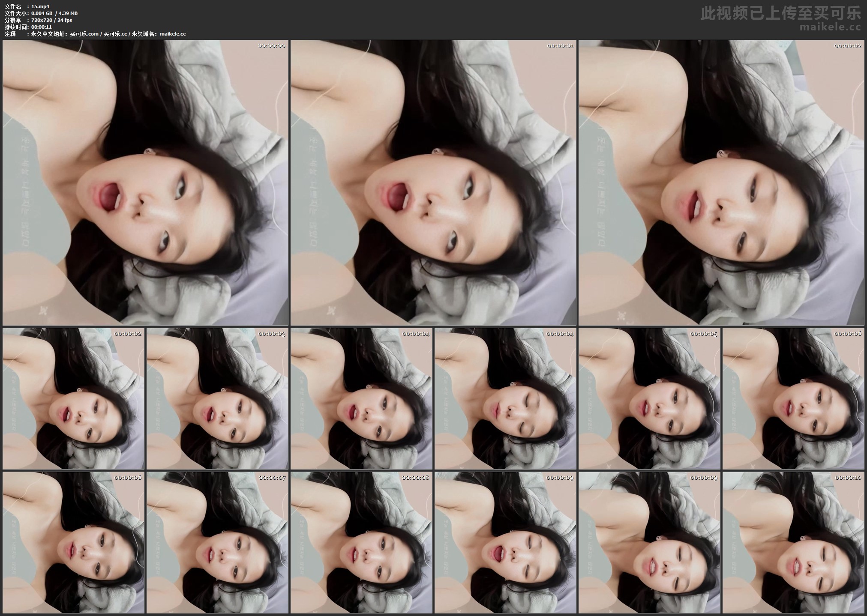Open the large 00:00:00 frame thumbnail
This screenshot has width=867, height=616.
pos(145,182)
